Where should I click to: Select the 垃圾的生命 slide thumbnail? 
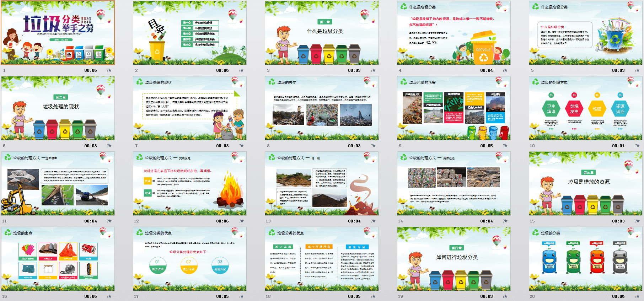click(x=58, y=259)
